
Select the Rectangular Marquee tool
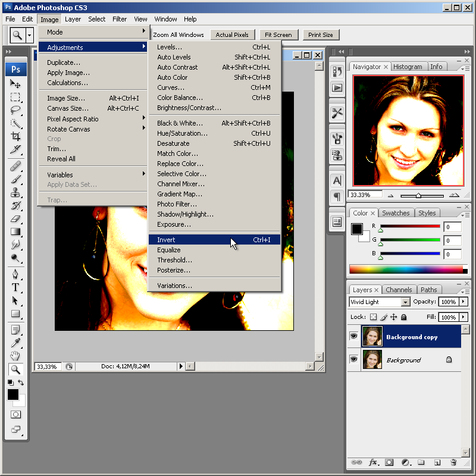pyautogui.click(x=15, y=97)
